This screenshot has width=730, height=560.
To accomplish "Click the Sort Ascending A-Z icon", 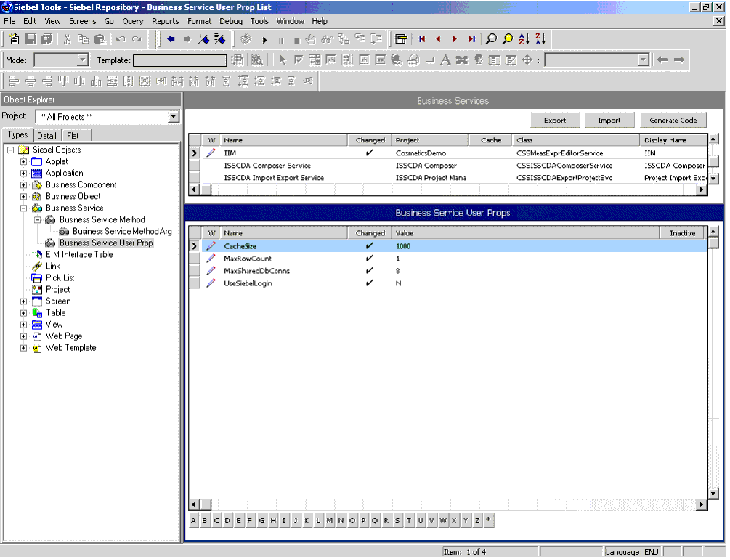I will (524, 39).
